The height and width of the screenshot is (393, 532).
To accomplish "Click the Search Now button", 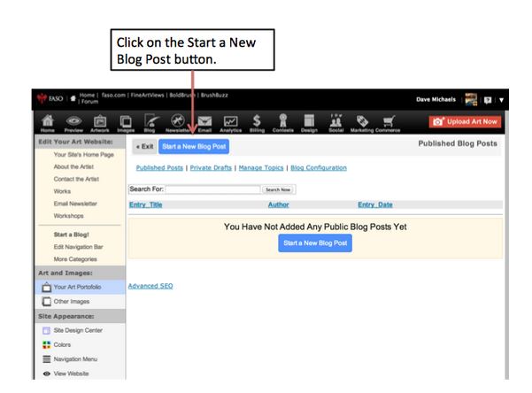I will [x=278, y=189].
